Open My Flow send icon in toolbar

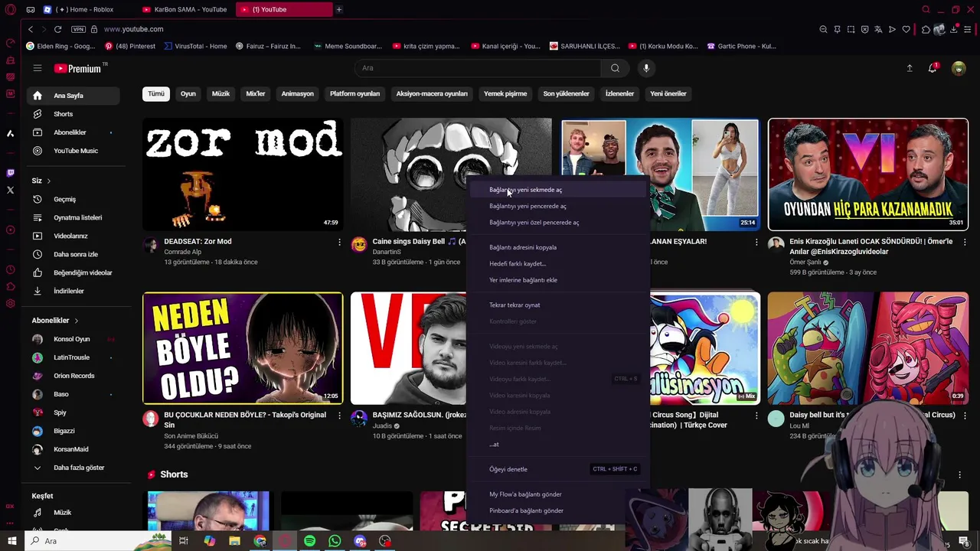892,29
